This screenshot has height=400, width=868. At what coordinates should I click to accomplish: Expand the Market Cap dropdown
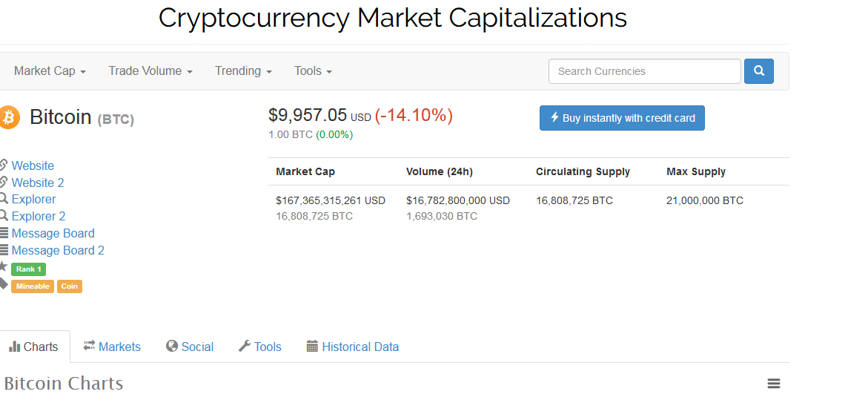(x=50, y=71)
